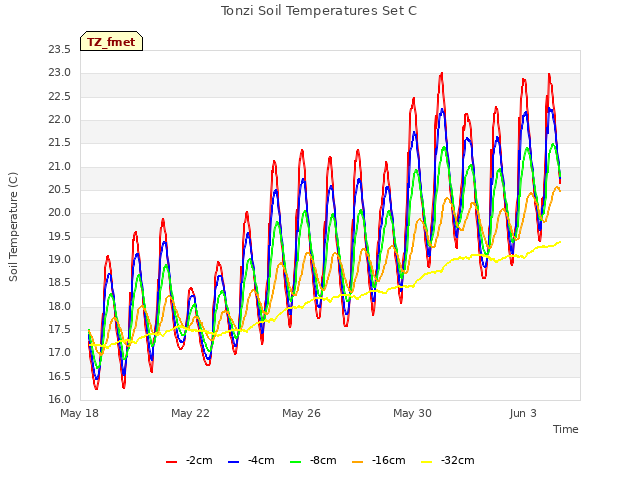Click the 16.0 y-axis tick label

coord(60,400)
